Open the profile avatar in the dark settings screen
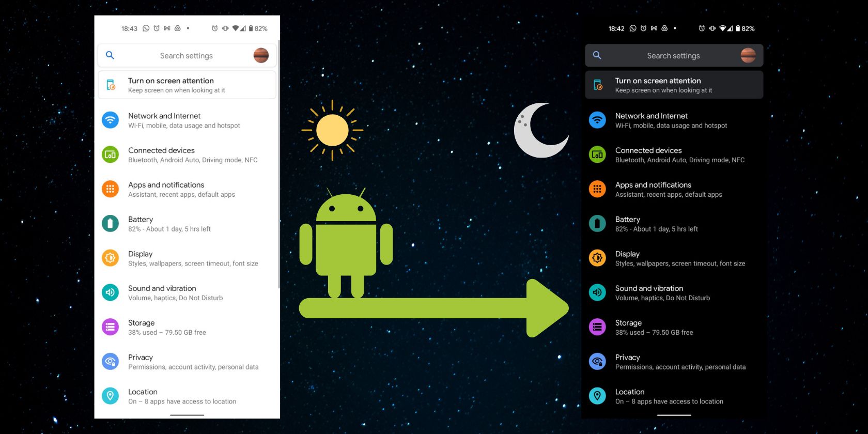Image resolution: width=868 pixels, height=434 pixels. coord(748,55)
